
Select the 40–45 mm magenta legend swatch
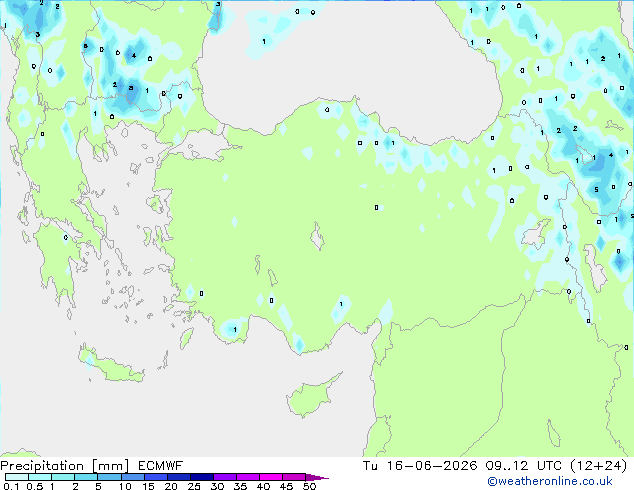click(x=271, y=477)
